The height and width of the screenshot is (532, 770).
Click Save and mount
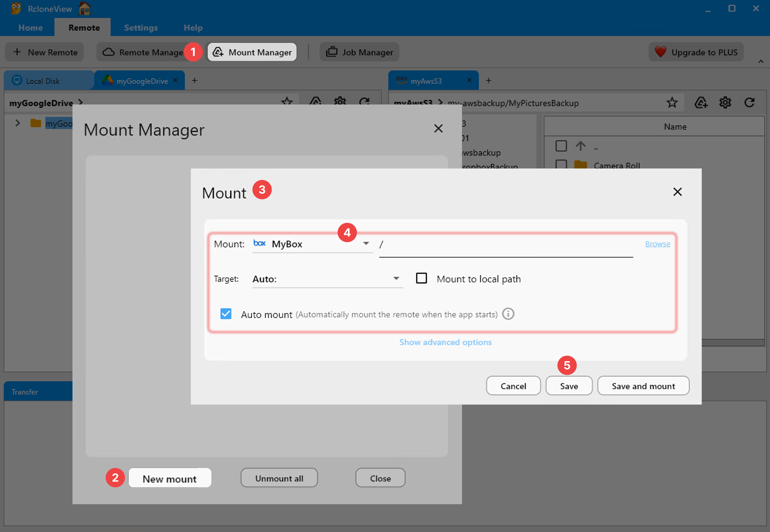[x=643, y=386]
